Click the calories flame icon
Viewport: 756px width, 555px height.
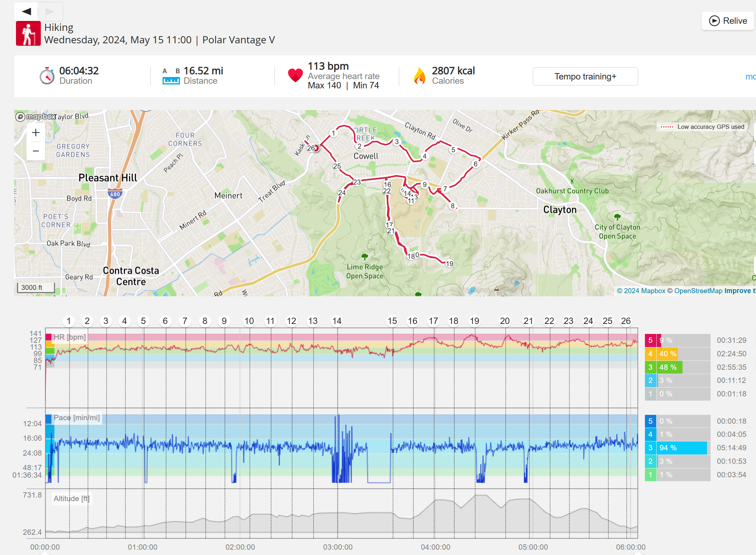420,76
